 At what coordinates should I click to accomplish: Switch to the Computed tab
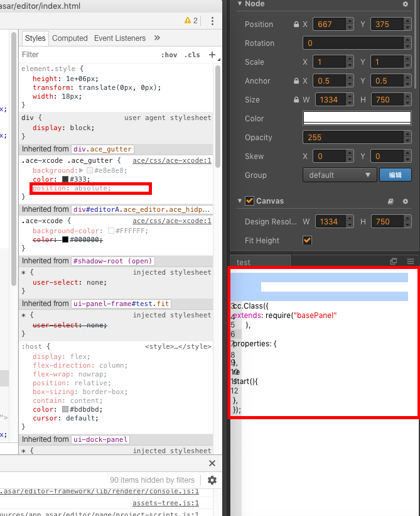(70, 38)
